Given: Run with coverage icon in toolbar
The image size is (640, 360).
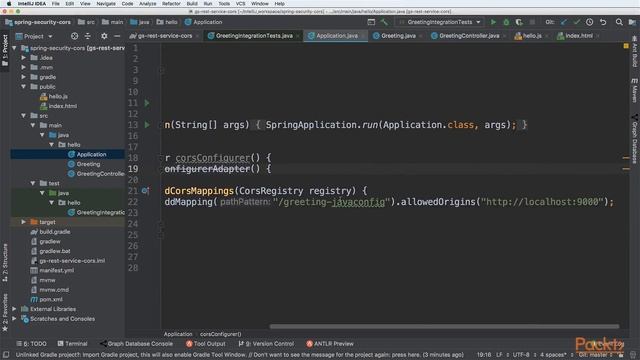Looking at the screenshot, I should (x=519, y=22).
